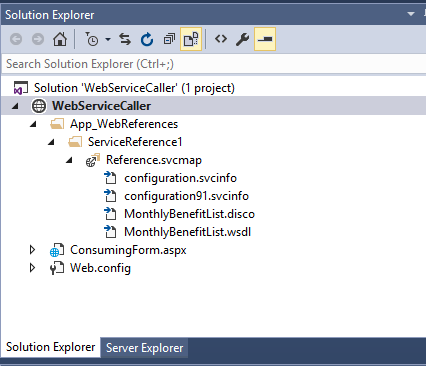The height and width of the screenshot is (366, 426).
Task: Click the Pending Changes Filter clock icon
Action: coord(92,39)
